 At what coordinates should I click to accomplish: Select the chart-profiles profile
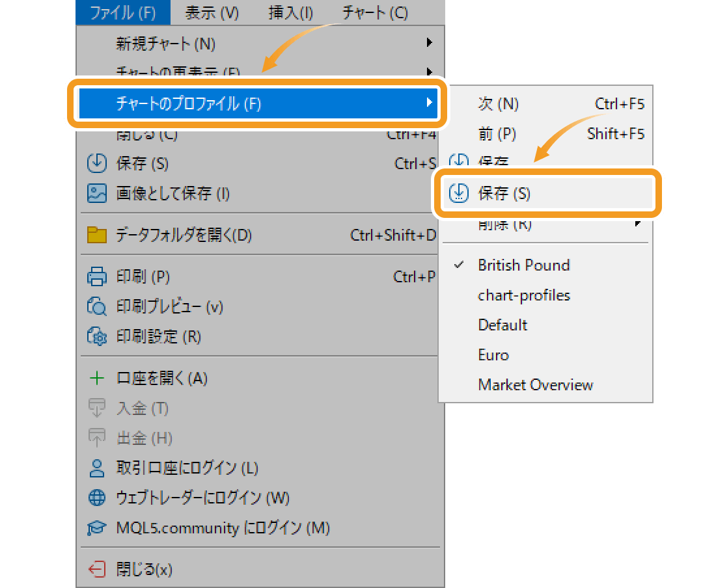545,295
